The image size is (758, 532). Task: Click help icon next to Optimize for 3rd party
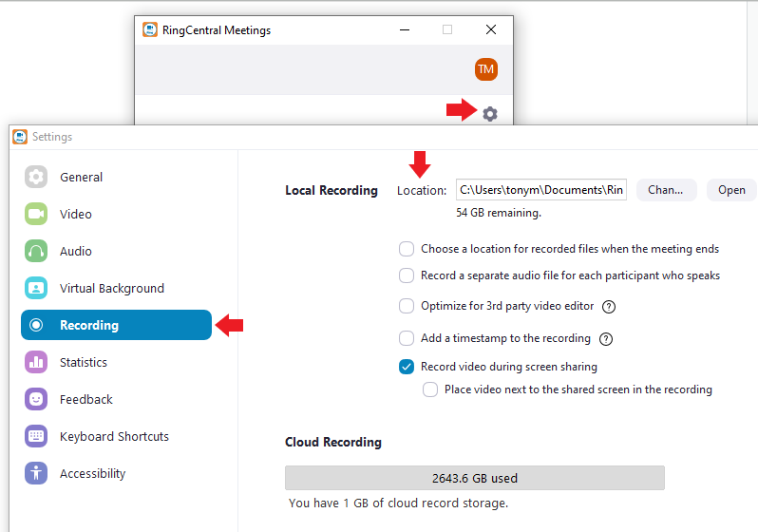coord(609,307)
